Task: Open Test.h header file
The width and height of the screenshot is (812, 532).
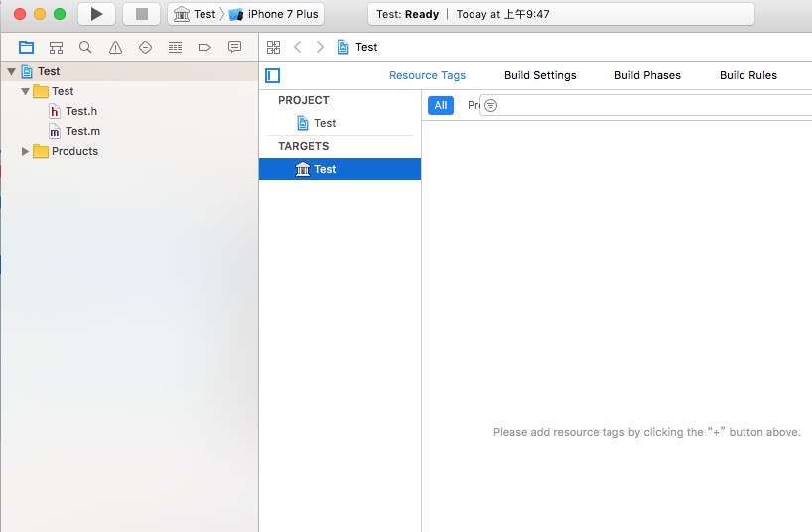Action: (x=129, y=111)
